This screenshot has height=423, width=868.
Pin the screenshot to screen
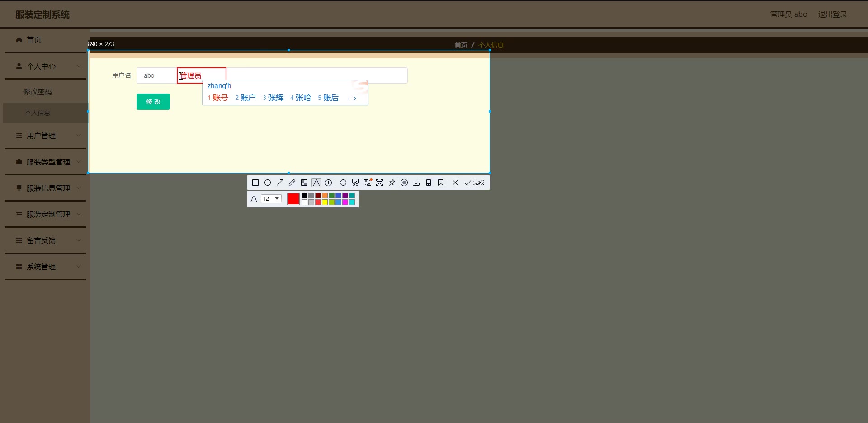coord(392,183)
